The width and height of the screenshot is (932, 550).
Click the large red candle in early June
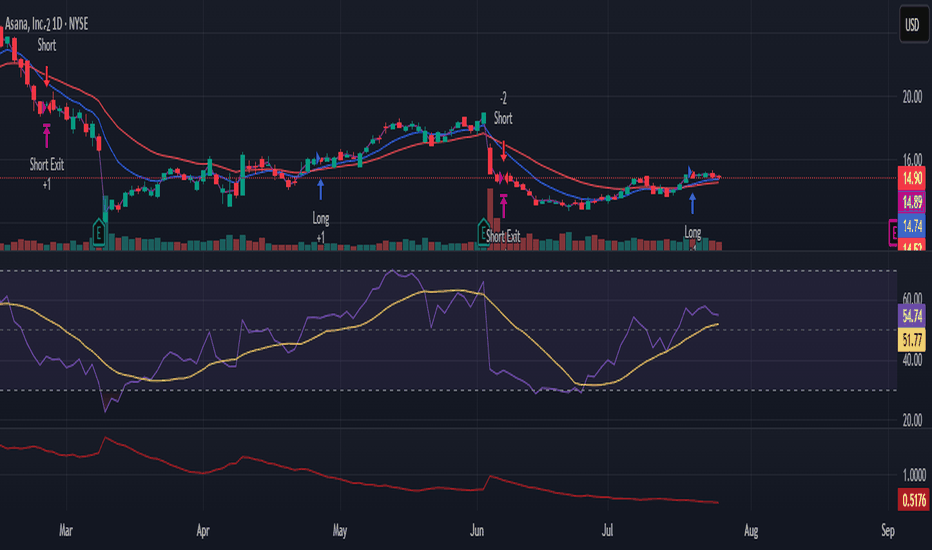pos(490,161)
